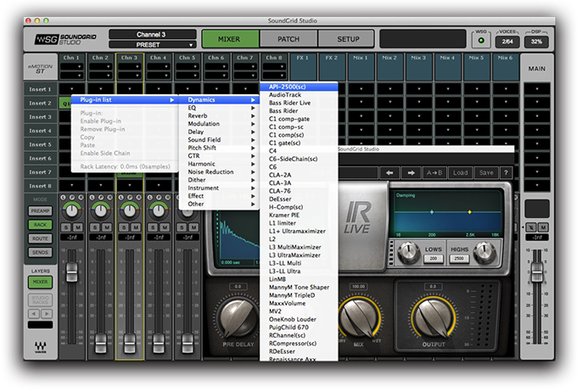Mute channel 1

coord(78,227)
